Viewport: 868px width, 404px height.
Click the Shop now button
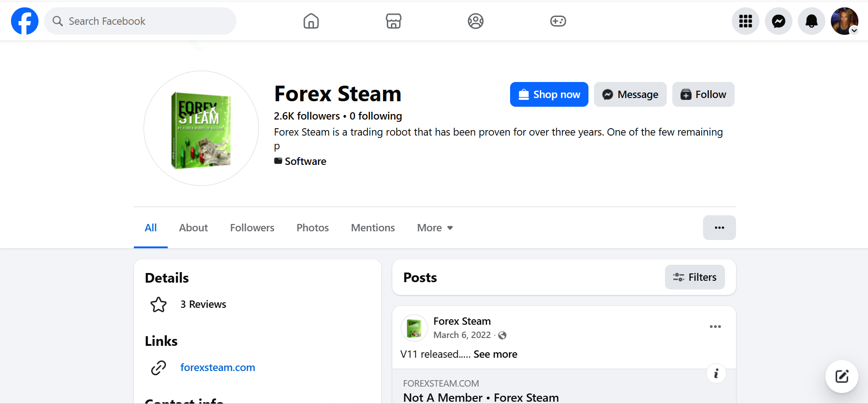pyautogui.click(x=549, y=94)
